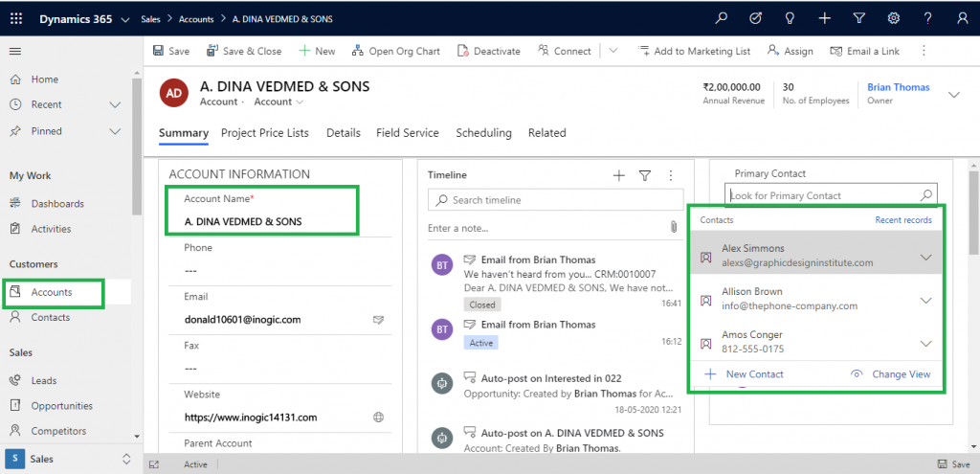Collapse the sidebar hamburger menu
Screen dimensions: 980x474
15,52
